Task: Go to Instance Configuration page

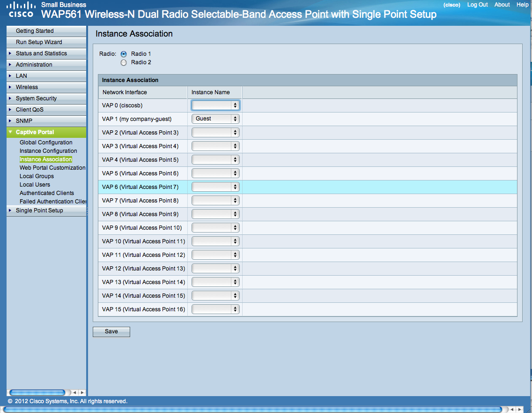Action: point(48,151)
